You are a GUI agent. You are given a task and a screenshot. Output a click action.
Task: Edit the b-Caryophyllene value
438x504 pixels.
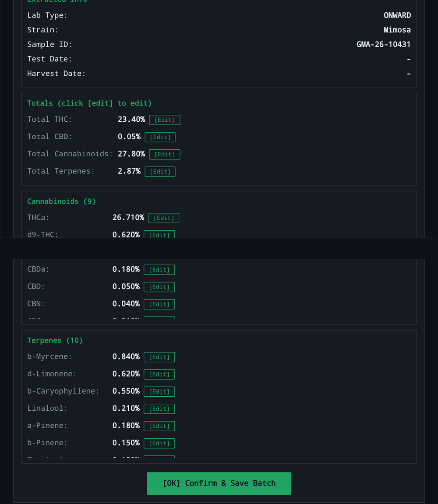coord(159,391)
